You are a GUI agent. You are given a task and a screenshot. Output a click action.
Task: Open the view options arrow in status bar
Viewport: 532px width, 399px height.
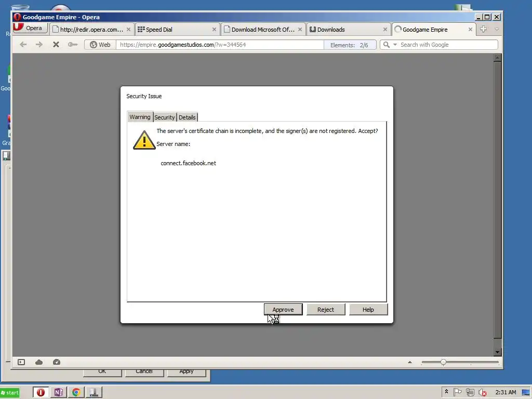click(x=410, y=362)
